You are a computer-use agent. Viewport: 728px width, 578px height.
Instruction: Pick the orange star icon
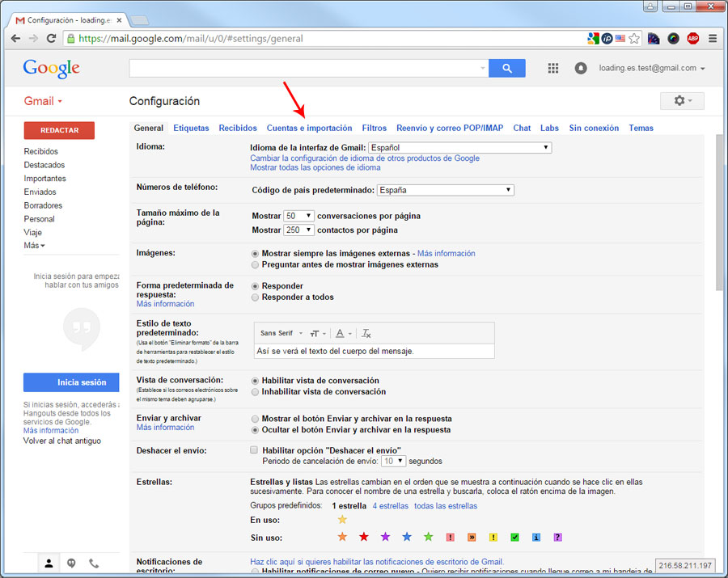[x=342, y=537]
